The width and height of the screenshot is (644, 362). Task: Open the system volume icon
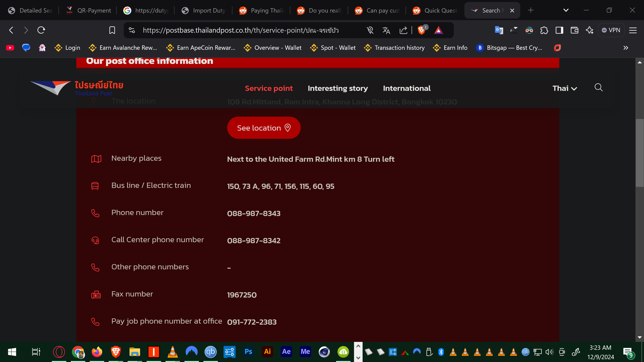[x=550, y=352]
